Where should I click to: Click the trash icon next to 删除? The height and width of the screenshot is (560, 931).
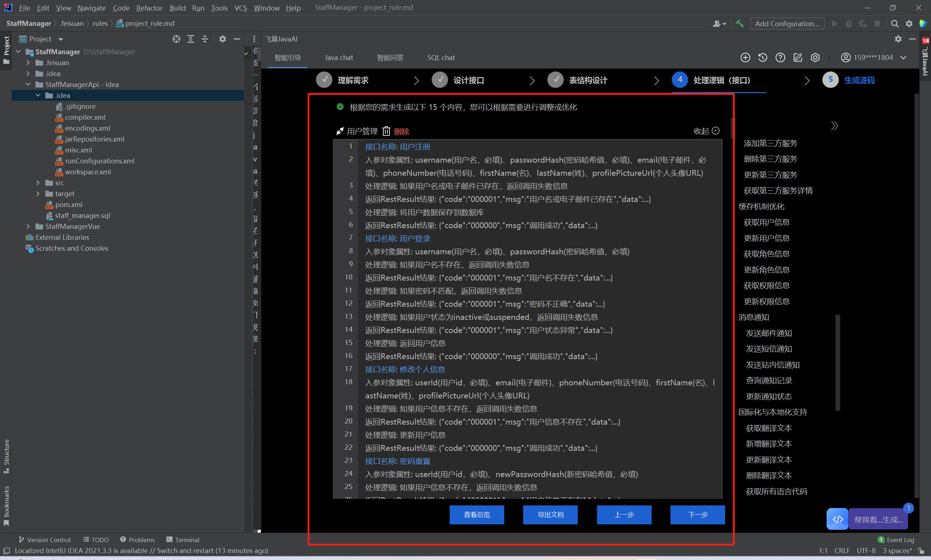pyautogui.click(x=386, y=131)
